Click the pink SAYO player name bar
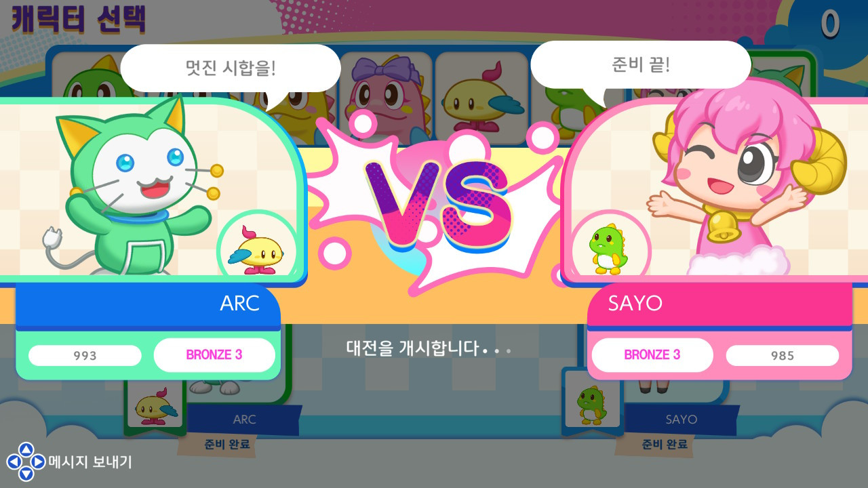Image resolution: width=868 pixels, height=488 pixels. (719, 305)
